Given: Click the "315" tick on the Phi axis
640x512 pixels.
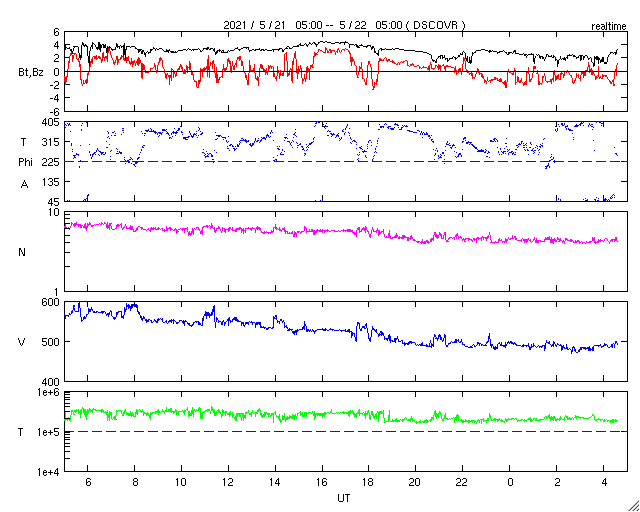Looking at the screenshot, I should (52, 142).
